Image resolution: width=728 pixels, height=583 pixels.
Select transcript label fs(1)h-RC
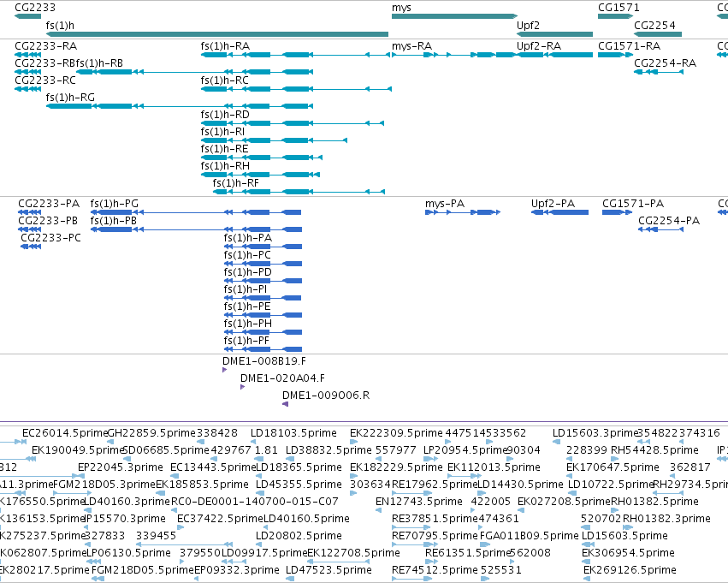click(225, 80)
